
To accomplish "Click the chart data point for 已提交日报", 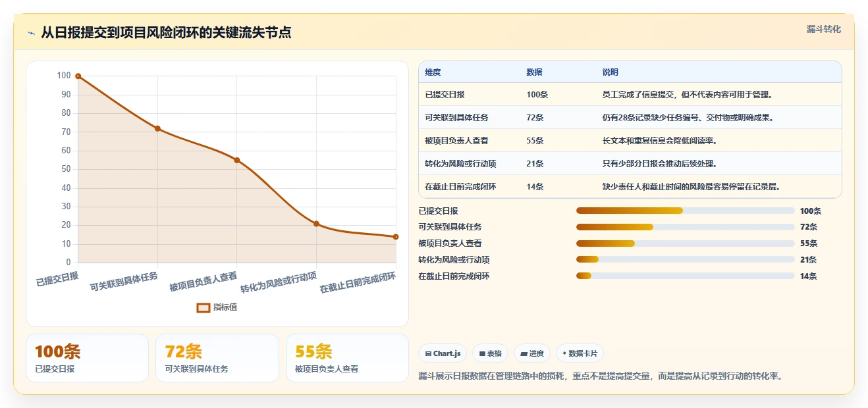I will click(x=78, y=76).
